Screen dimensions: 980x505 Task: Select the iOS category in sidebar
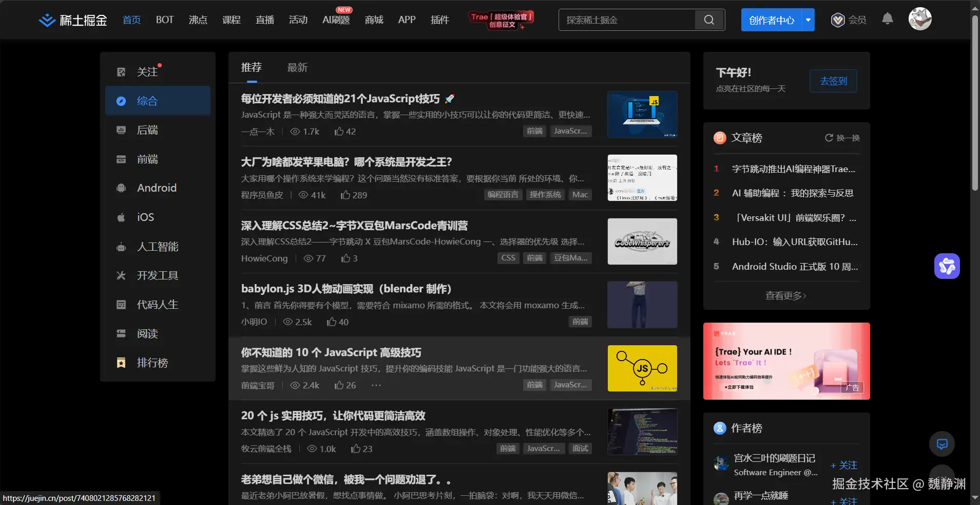[x=144, y=217]
